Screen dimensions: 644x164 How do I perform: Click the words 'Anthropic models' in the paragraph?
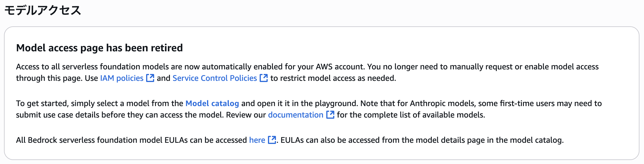tap(442, 103)
